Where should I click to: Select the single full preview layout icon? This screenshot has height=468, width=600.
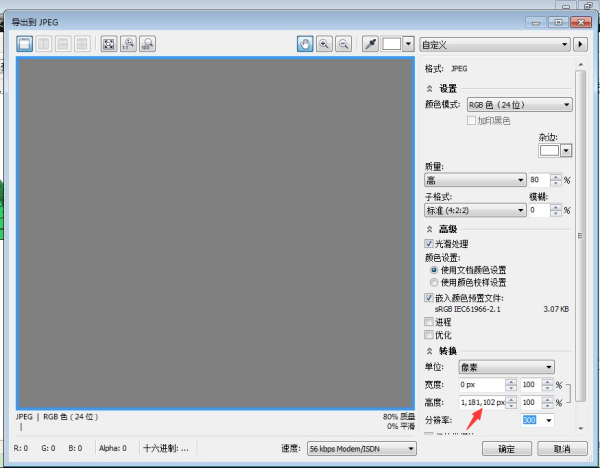(x=24, y=44)
